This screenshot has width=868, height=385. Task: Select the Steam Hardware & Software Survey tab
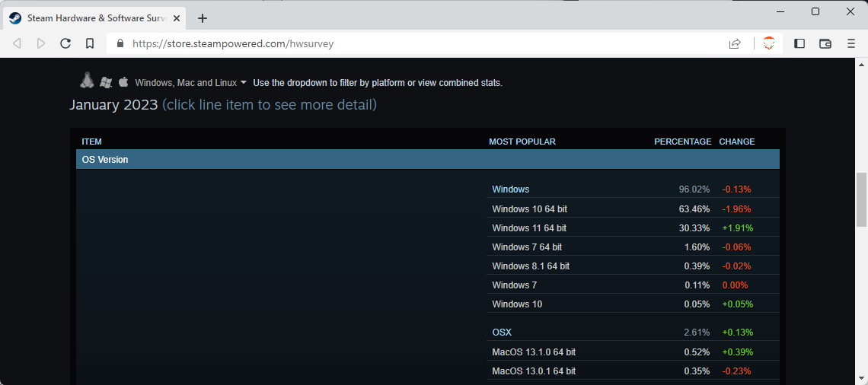point(94,18)
